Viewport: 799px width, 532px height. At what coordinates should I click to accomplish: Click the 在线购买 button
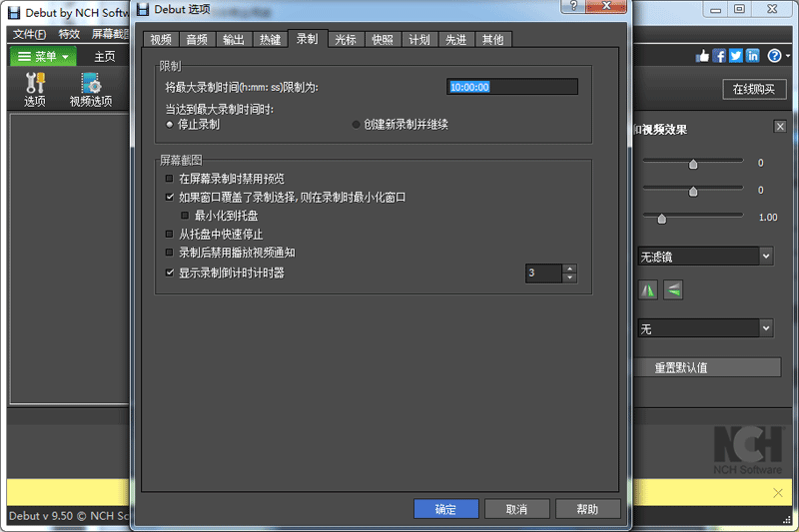pos(754,89)
